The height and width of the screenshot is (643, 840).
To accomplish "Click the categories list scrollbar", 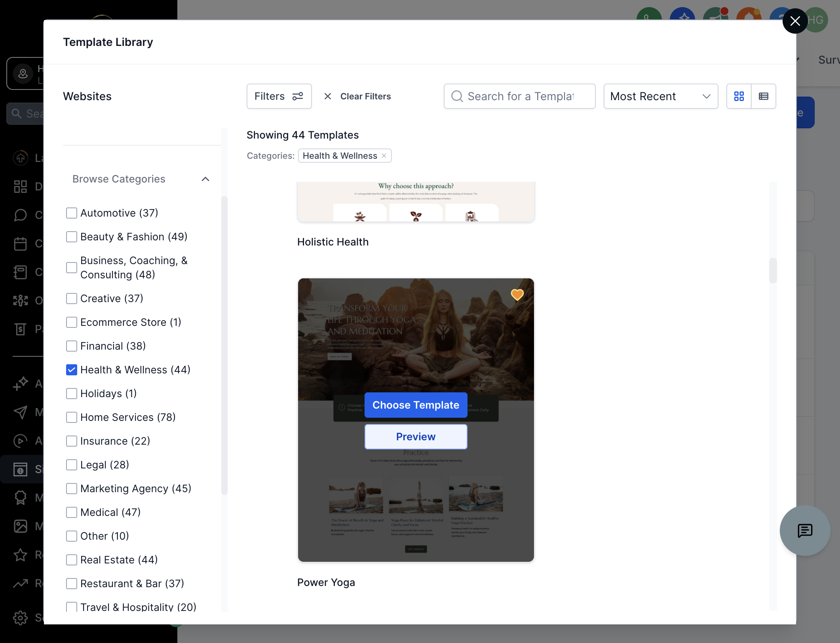I will [224, 345].
